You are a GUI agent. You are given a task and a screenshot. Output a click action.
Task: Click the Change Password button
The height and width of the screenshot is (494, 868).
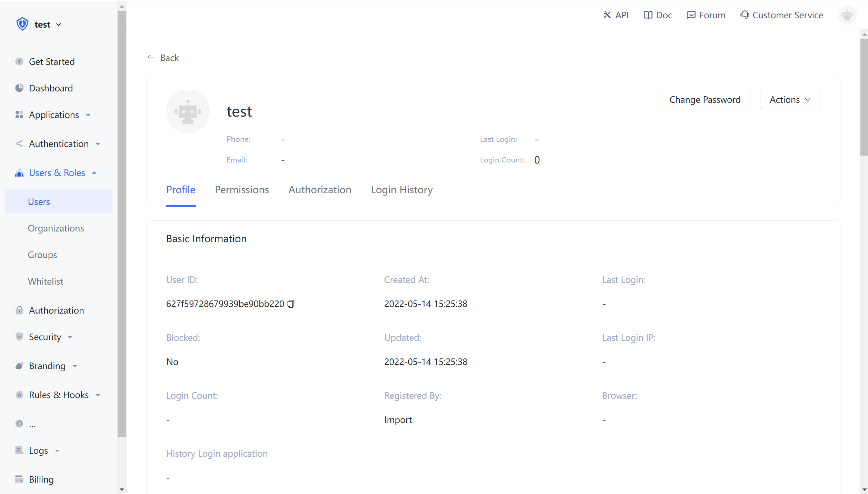[705, 99]
